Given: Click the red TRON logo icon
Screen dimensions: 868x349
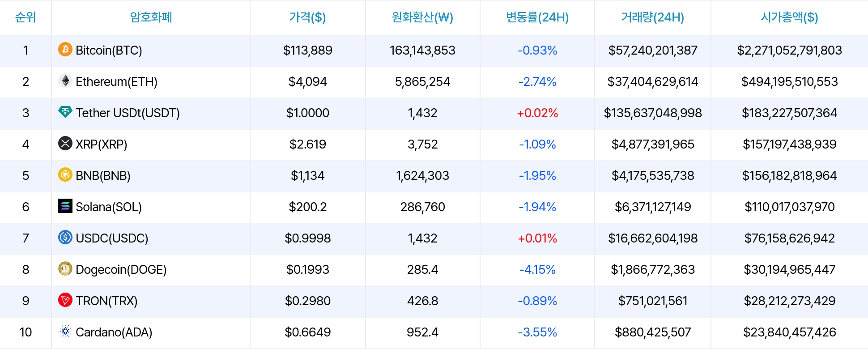Looking at the screenshot, I should tap(65, 300).
